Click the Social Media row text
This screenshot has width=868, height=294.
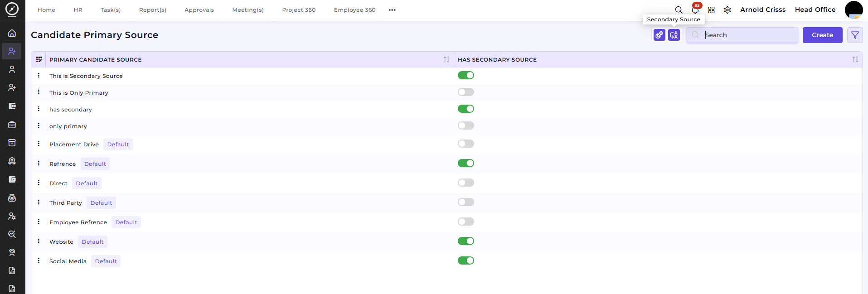click(x=68, y=261)
